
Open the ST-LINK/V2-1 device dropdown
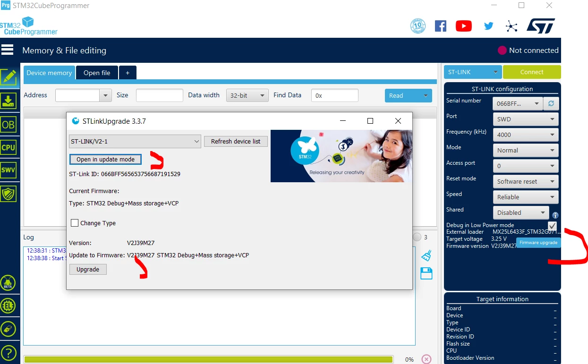(x=135, y=141)
